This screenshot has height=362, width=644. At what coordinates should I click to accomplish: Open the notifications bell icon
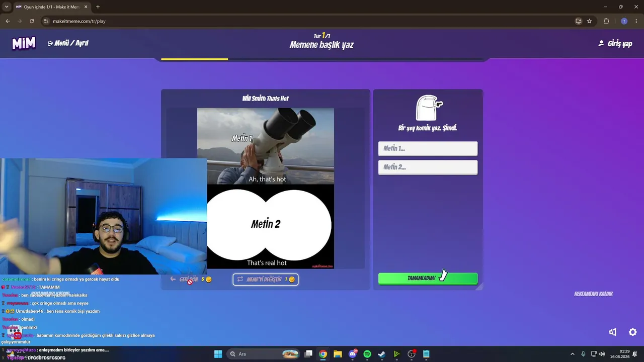coord(635,354)
